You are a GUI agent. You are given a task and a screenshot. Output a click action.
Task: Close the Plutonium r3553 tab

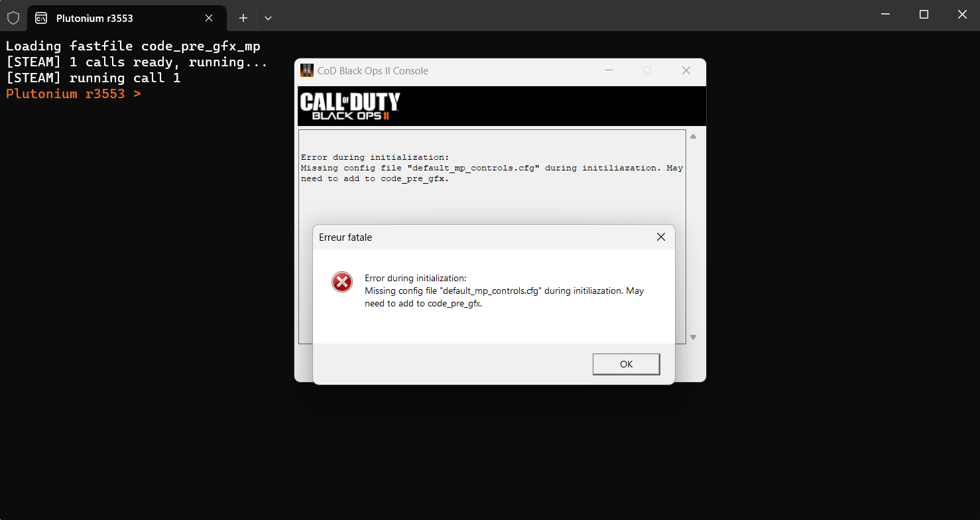(x=209, y=18)
